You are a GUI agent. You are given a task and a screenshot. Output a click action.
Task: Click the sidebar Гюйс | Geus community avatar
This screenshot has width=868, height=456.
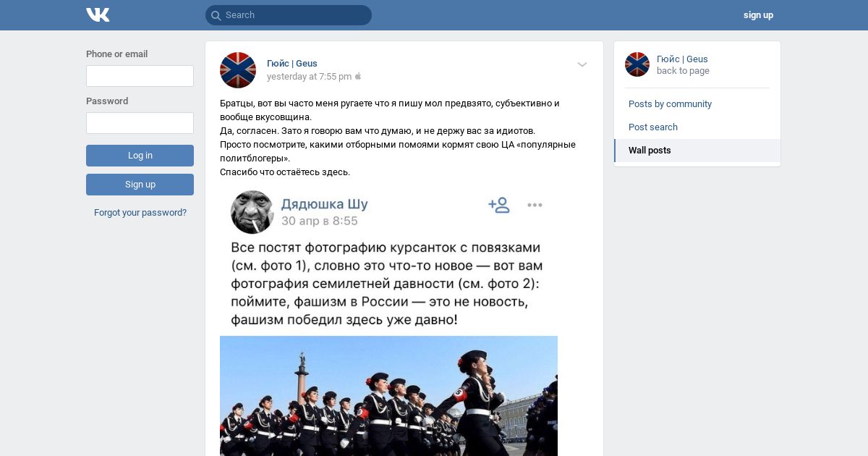point(637,64)
